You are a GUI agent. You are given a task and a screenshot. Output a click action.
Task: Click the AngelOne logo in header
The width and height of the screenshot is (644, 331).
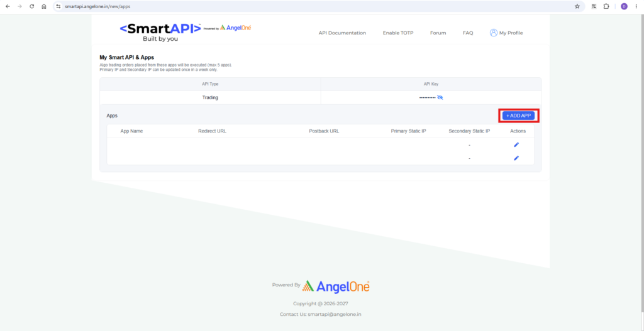coord(235,28)
